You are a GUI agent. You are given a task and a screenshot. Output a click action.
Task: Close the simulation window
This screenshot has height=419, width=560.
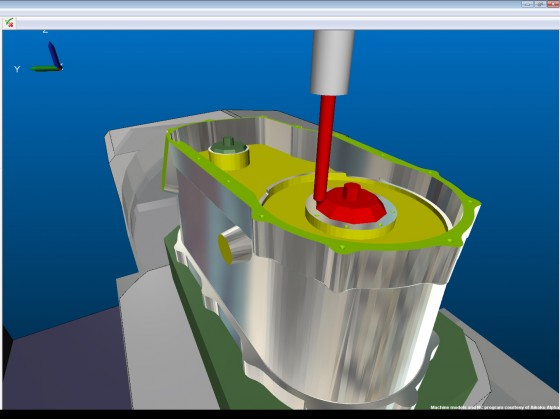pos(553,4)
